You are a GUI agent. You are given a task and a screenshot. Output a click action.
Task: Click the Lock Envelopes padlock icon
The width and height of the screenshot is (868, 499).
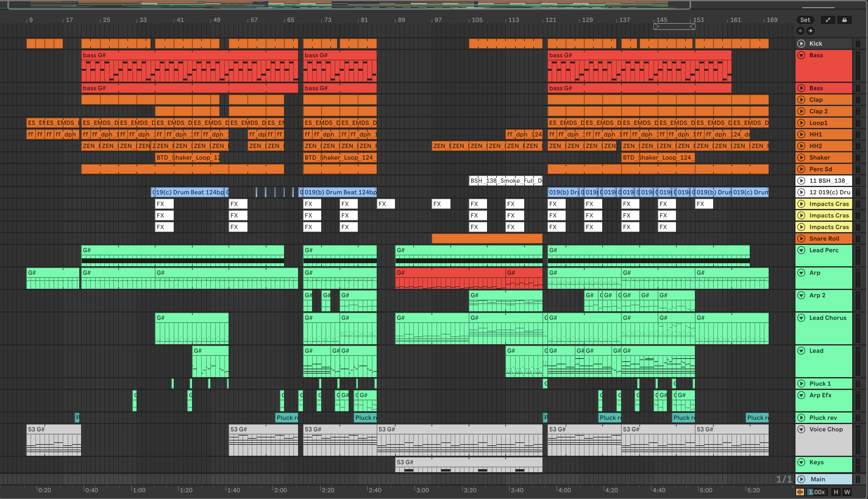tap(844, 20)
